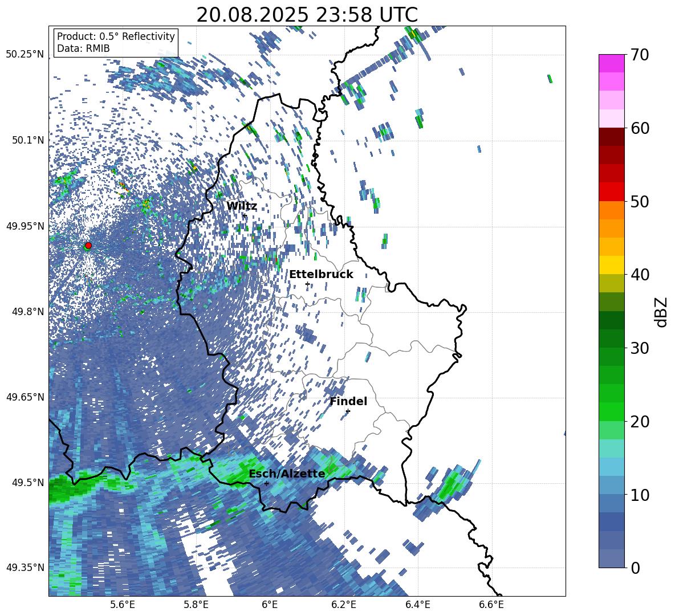The height and width of the screenshot is (616, 675).
Task: Click the 0 colorbar tick label
Action: click(x=635, y=568)
